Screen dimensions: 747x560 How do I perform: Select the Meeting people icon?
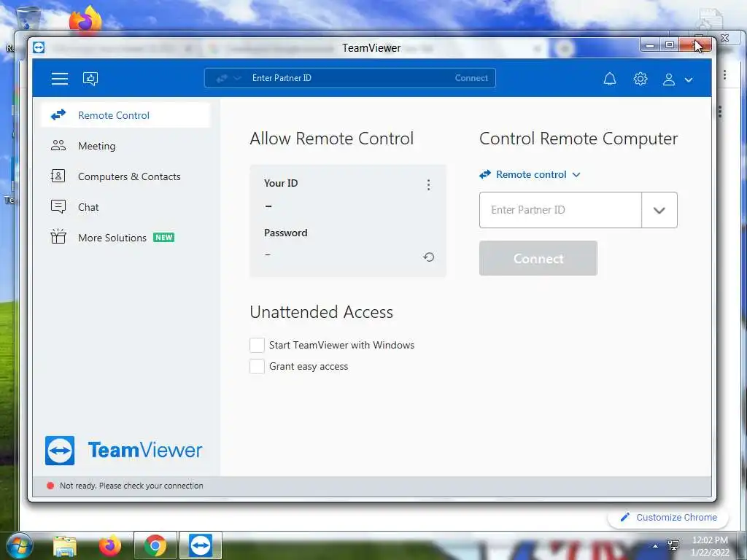pos(58,145)
